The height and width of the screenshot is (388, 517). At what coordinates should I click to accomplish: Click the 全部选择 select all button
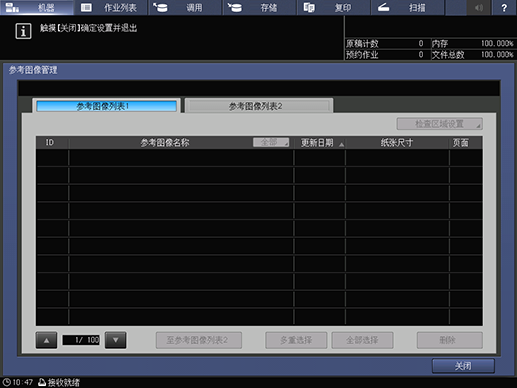pyautogui.click(x=362, y=340)
